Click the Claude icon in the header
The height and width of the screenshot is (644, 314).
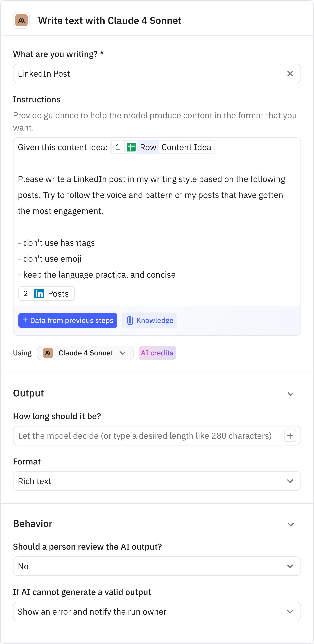tap(21, 20)
